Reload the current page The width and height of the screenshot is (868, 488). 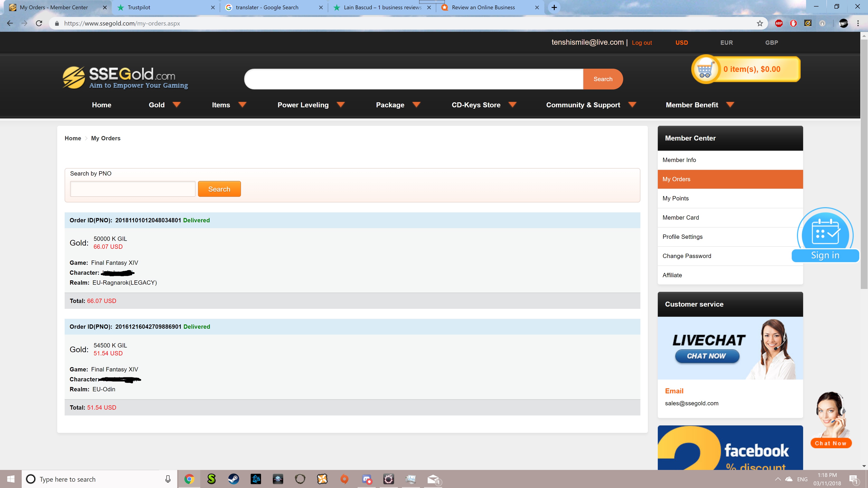(39, 23)
